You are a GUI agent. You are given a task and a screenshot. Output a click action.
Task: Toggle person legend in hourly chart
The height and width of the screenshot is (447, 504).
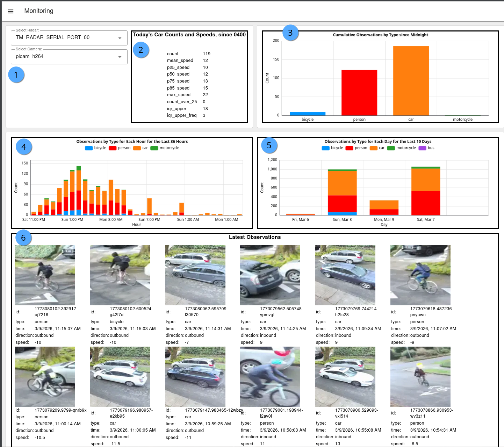tap(120, 148)
